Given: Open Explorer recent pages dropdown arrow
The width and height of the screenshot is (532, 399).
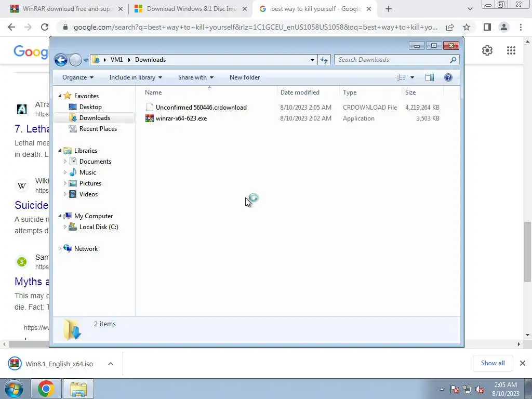Looking at the screenshot, I should click(x=86, y=60).
